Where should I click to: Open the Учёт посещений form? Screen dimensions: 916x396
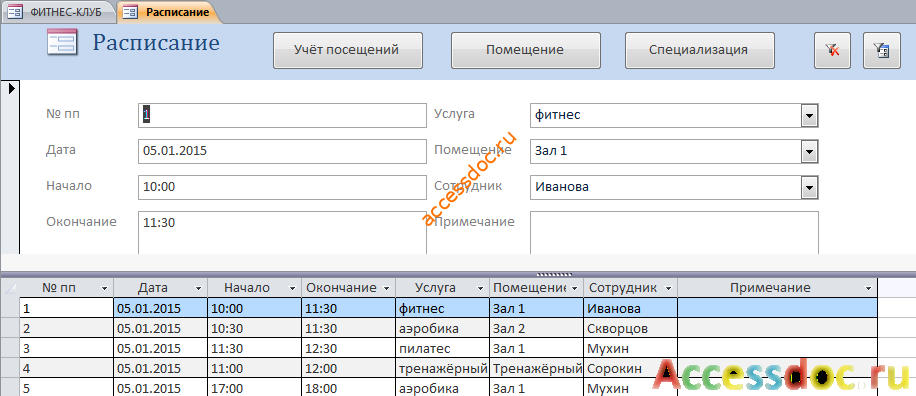(348, 50)
